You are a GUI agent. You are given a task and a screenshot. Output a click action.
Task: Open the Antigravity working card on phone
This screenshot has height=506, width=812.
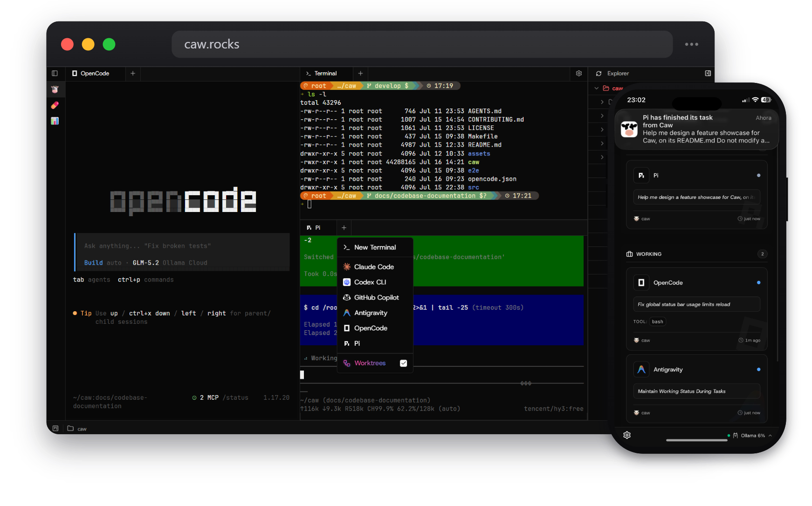point(696,389)
